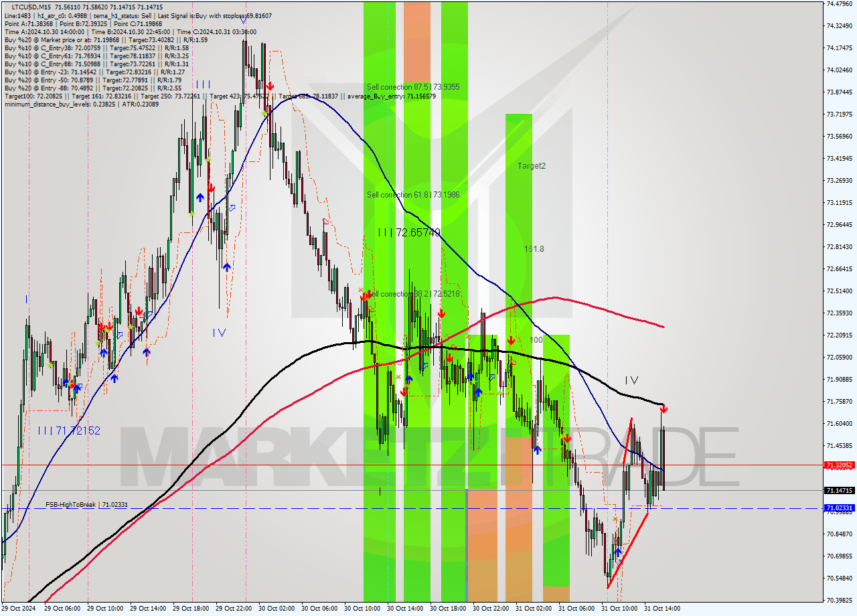Click the Buy %10 @ Entry -23 line
This screenshot has width=857, height=616.
pyautogui.click(x=94, y=72)
